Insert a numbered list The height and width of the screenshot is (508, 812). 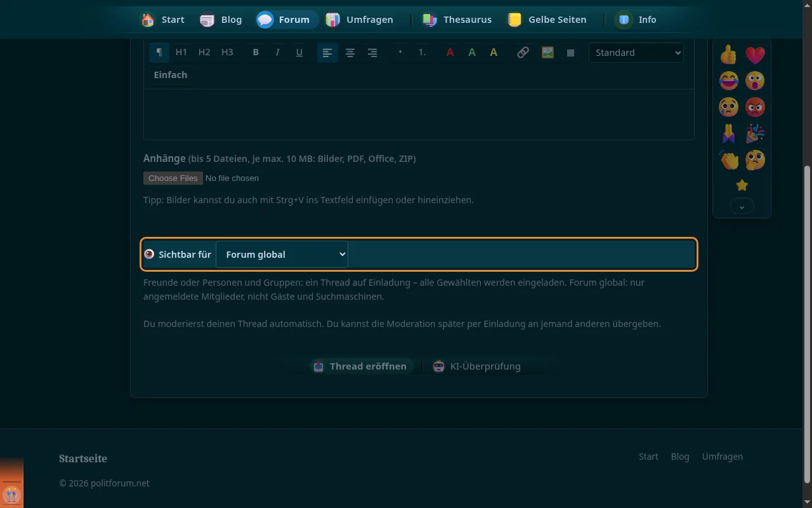click(422, 53)
